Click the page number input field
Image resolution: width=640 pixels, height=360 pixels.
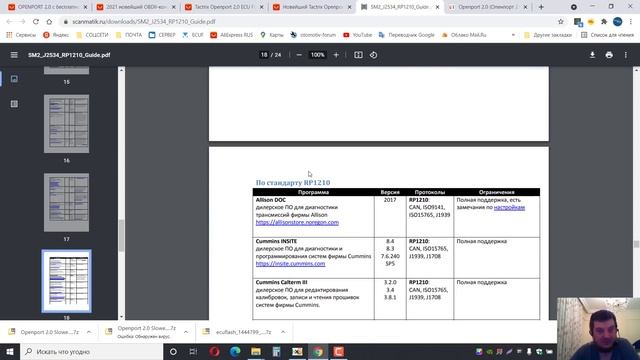264,55
